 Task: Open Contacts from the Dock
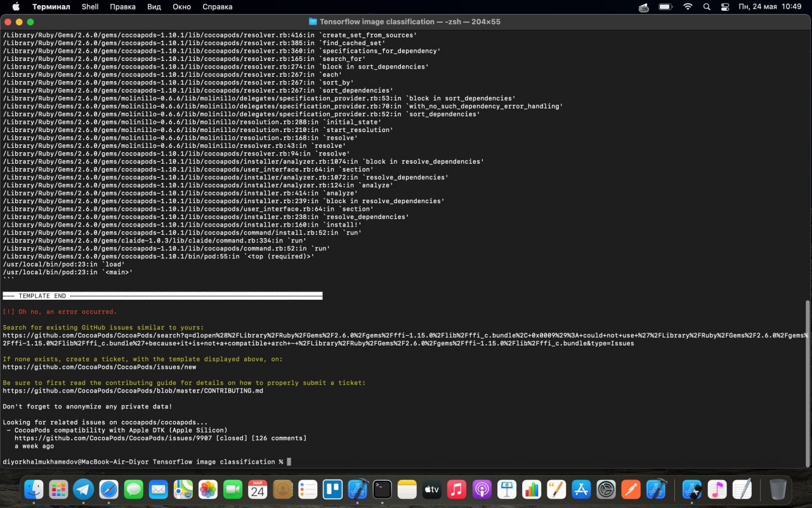pyautogui.click(x=283, y=489)
